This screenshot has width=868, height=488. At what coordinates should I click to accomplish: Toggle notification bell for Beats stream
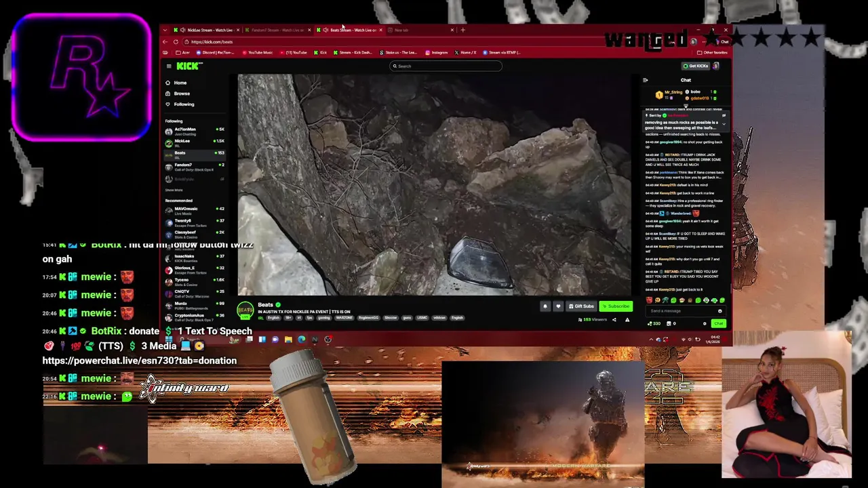[545, 306]
